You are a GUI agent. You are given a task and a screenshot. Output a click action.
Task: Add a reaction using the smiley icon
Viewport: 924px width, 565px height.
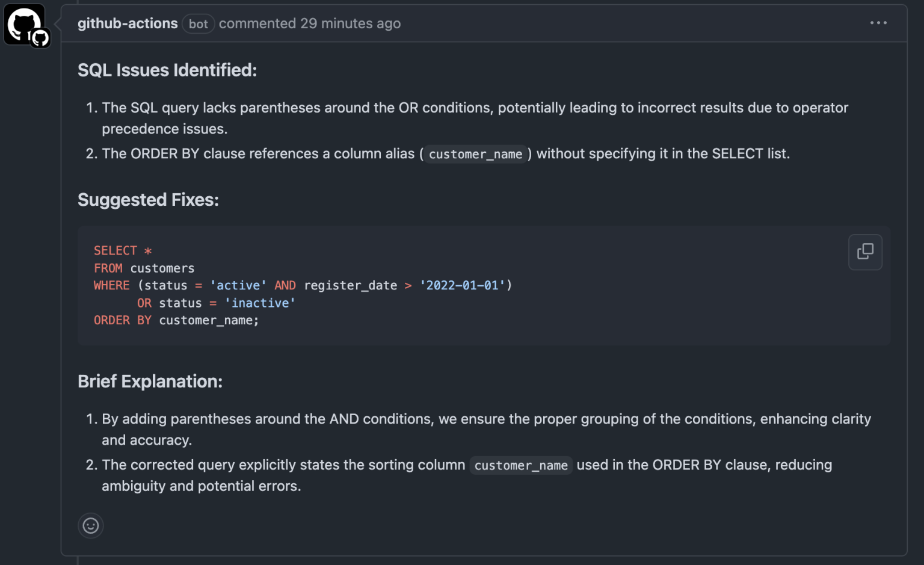point(90,525)
